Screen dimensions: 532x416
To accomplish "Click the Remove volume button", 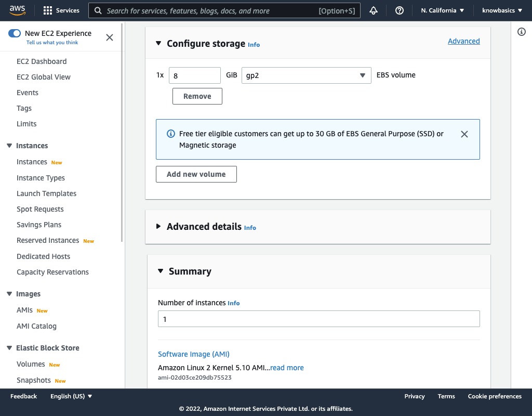I will pyautogui.click(x=197, y=96).
